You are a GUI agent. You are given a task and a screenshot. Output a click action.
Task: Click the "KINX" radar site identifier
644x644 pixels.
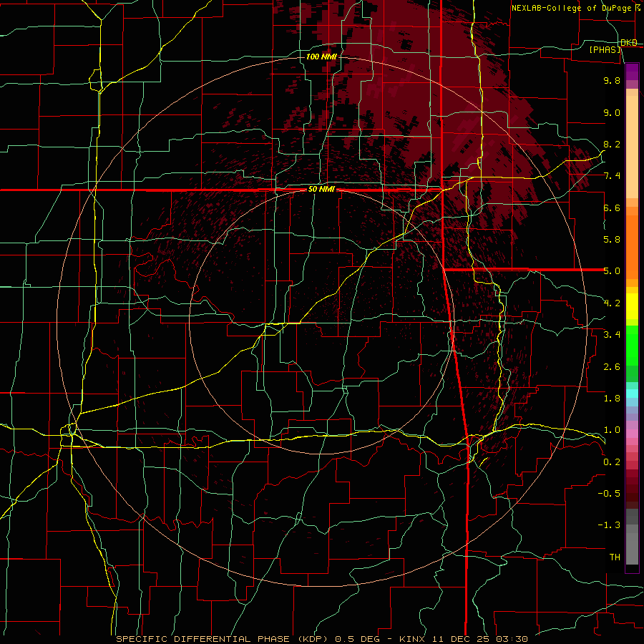413,639
